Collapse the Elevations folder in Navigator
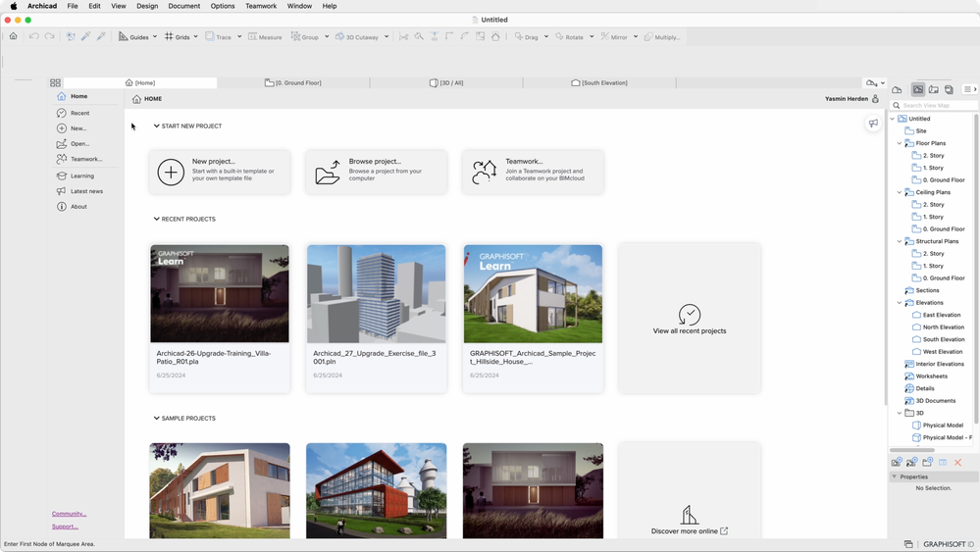This screenshot has width=980, height=552. tap(900, 302)
